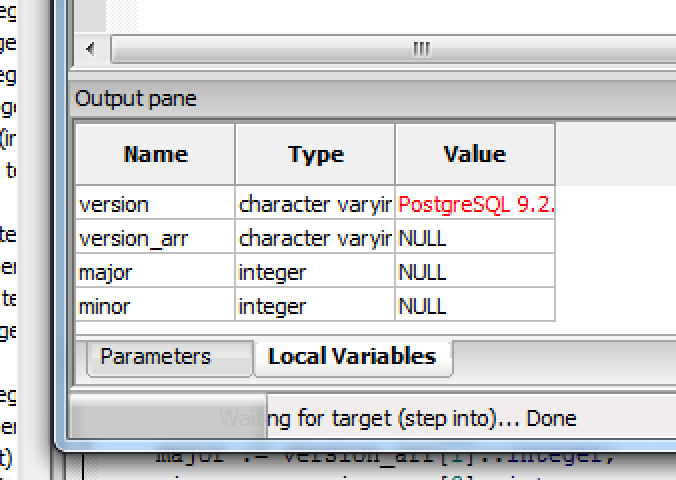Click the Type column header

click(315, 154)
